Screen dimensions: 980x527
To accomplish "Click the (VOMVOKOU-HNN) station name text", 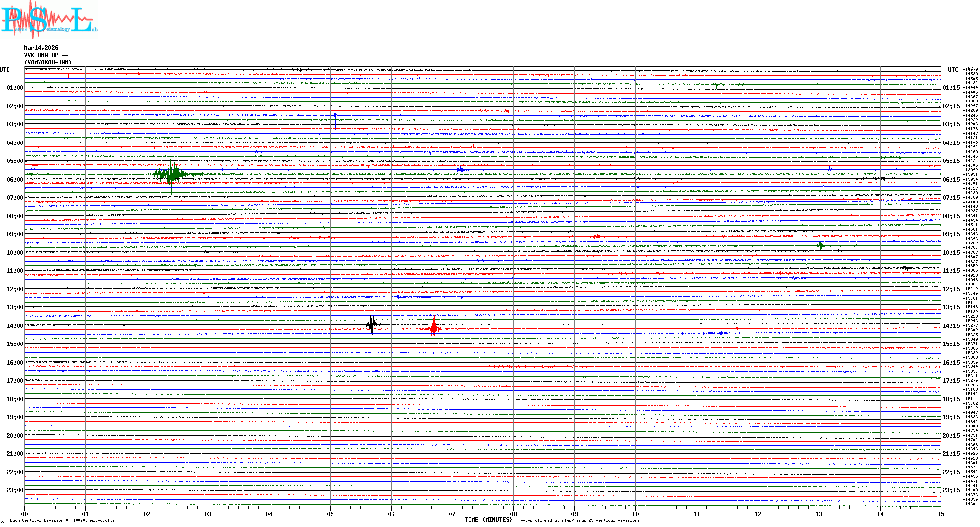I will coord(48,62).
